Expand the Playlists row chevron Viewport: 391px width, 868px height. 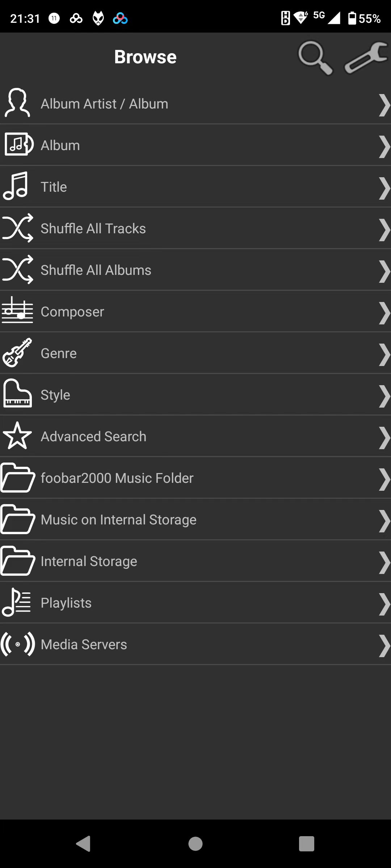[x=384, y=604]
